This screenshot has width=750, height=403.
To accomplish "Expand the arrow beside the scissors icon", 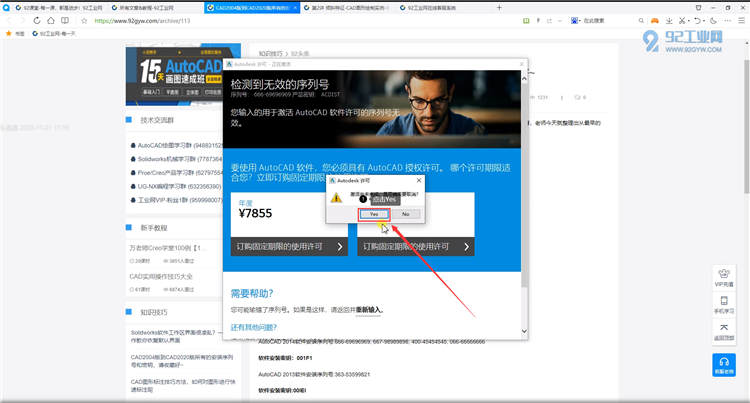I will click(688, 21).
